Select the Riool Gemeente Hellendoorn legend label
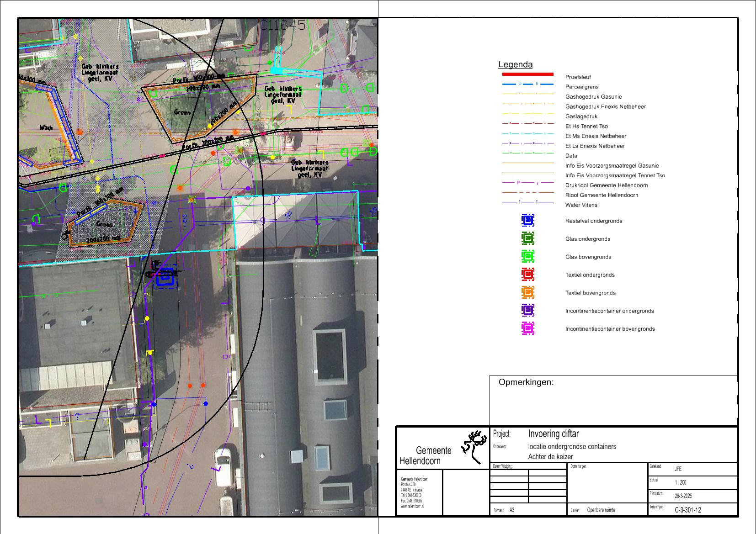The width and height of the screenshot is (756, 534). (x=602, y=195)
